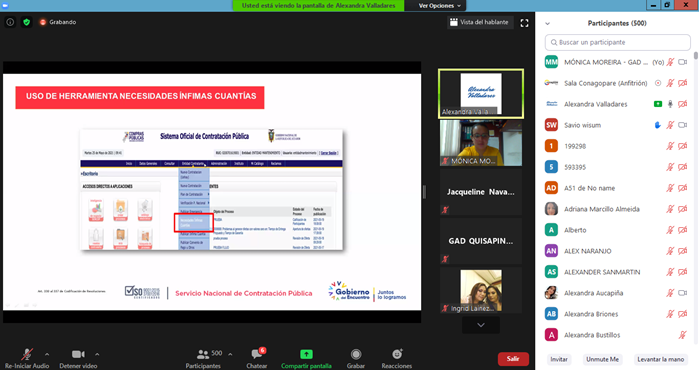
Task: Unmute via Re-Iniciar Audio microphone
Action: point(27,354)
